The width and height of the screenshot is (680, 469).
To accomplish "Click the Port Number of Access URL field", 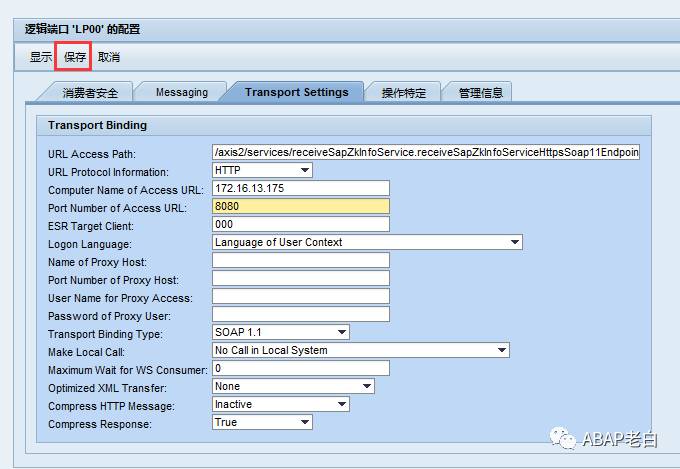I will coord(301,207).
